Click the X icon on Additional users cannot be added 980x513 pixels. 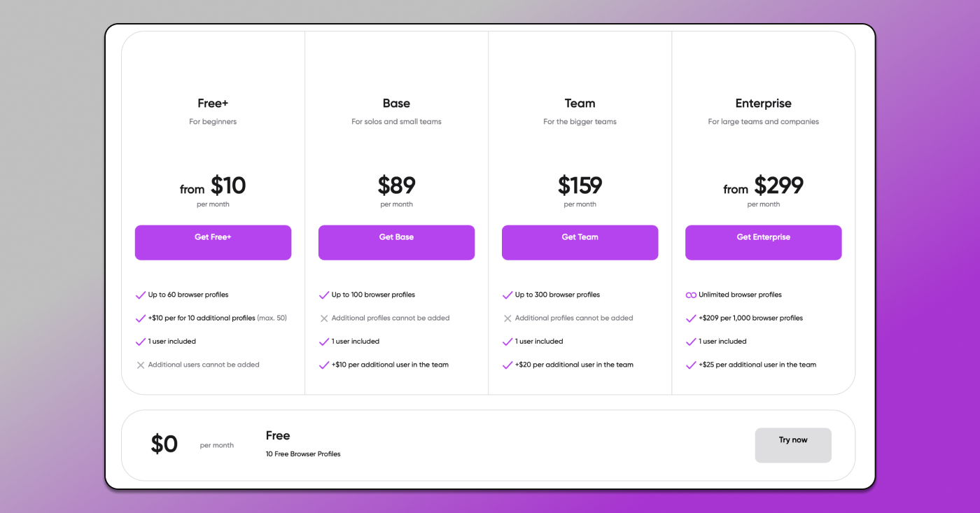click(140, 365)
